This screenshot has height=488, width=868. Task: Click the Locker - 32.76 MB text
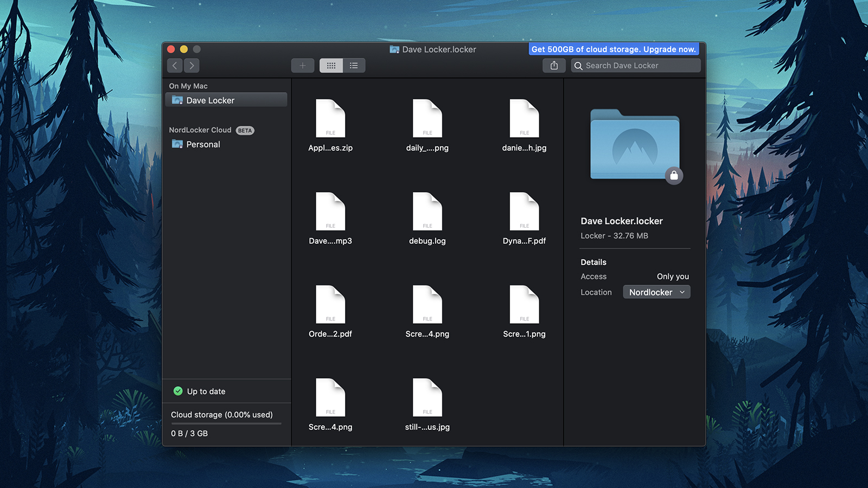(614, 236)
